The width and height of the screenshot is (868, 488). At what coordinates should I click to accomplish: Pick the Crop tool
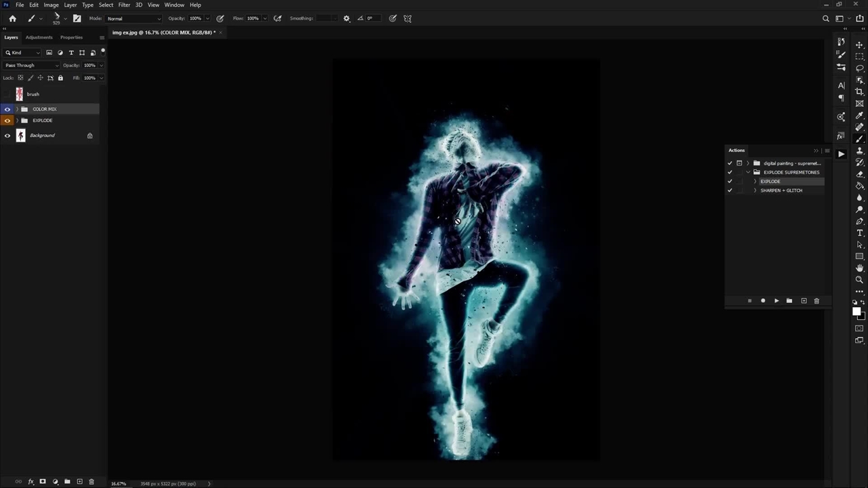[859, 91]
